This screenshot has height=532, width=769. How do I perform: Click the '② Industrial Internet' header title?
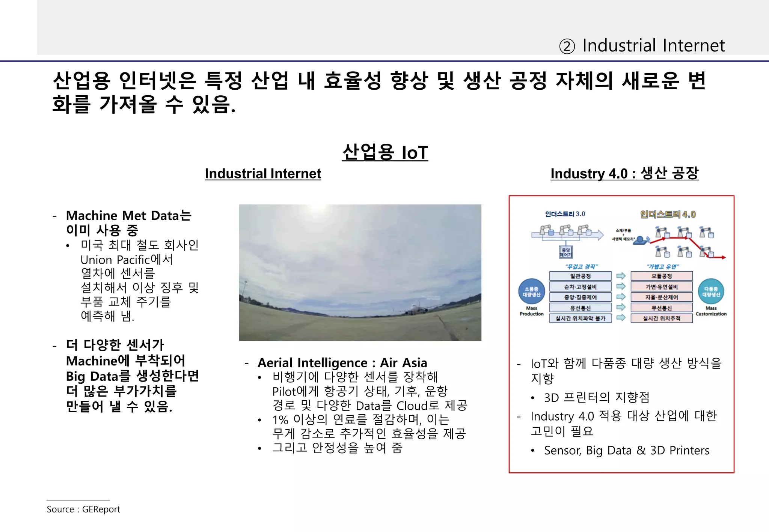(x=642, y=46)
